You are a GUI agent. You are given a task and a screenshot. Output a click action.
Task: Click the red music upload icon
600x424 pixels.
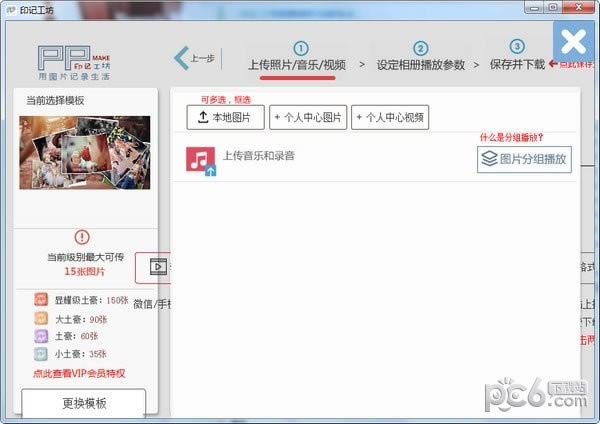pyautogui.click(x=201, y=160)
